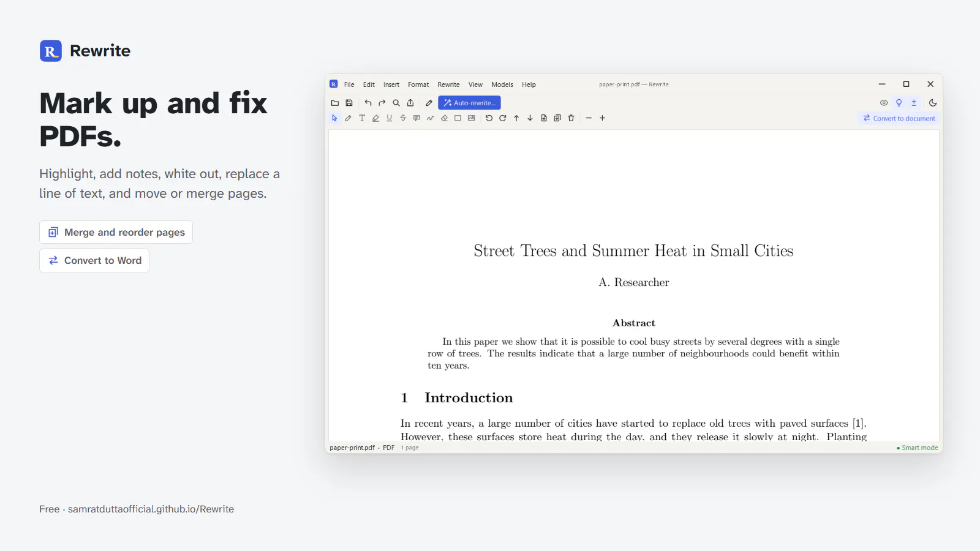Save the document with the floppy disk icon
The height and width of the screenshot is (551, 980).
tap(349, 103)
